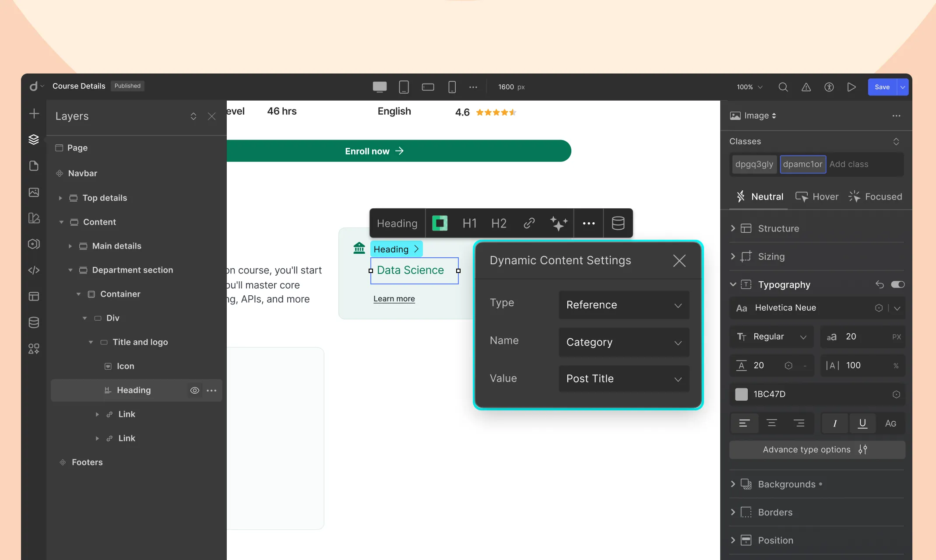Click the green square icon in heading toolbar
The height and width of the screenshot is (560, 936).
[440, 223]
